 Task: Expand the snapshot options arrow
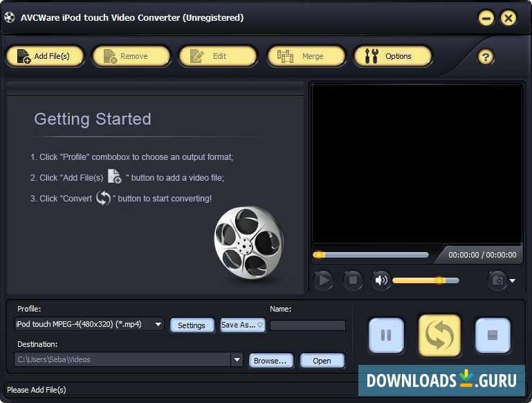pos(513,280)
